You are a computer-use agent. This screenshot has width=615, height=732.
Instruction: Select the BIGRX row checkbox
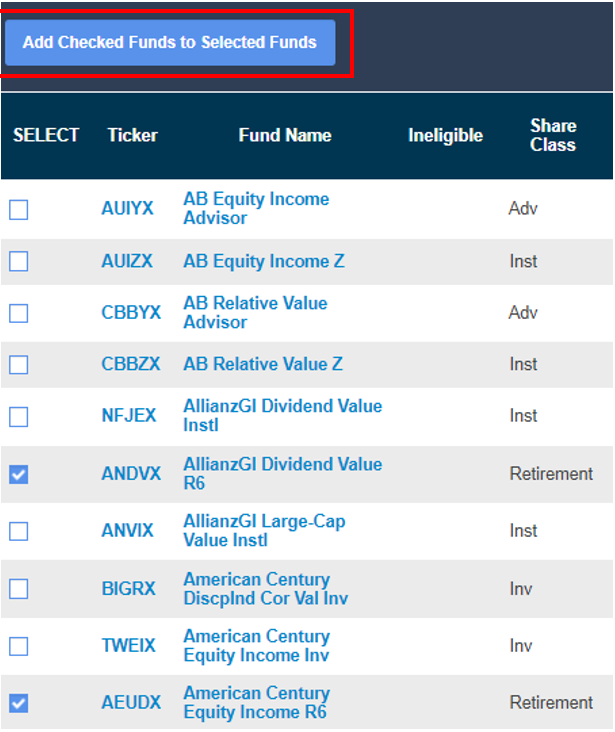(x=19, y=589)
